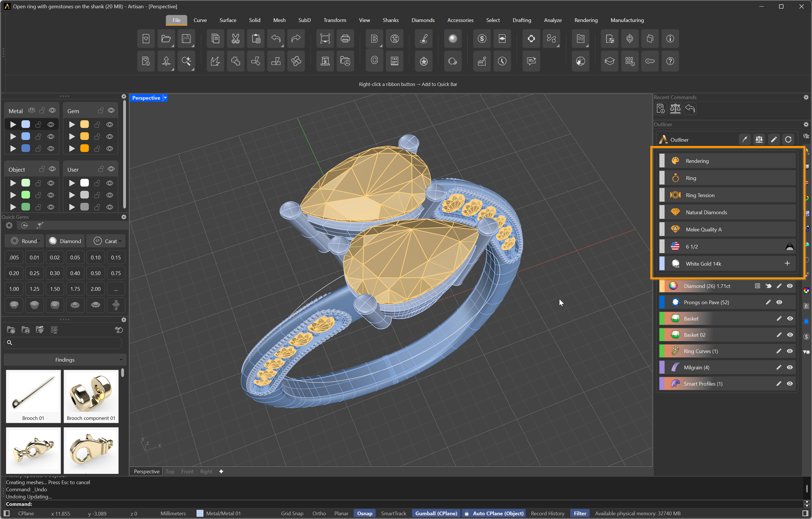Click the new gem document icon
812x519 pixels.
tap(146, 39)
